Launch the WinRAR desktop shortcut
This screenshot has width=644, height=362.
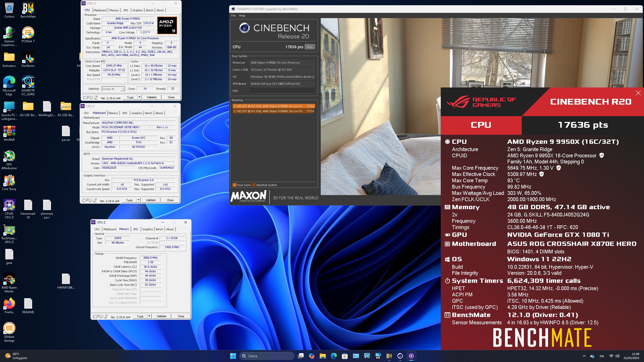tap(9, 133)
